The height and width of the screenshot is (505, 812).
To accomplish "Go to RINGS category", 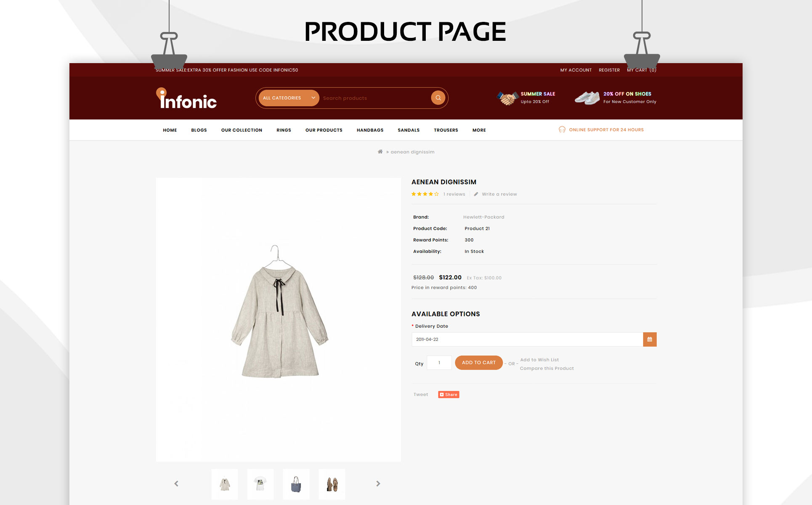I will [284, 130].
